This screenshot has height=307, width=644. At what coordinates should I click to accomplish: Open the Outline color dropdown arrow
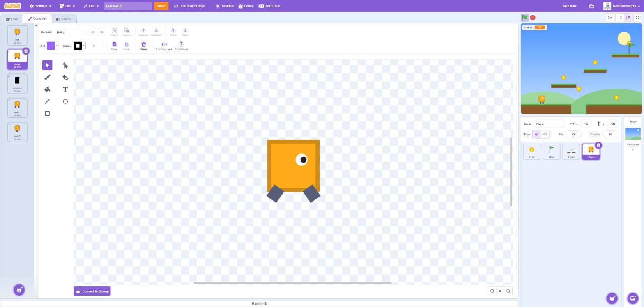(x=84, y=46)
